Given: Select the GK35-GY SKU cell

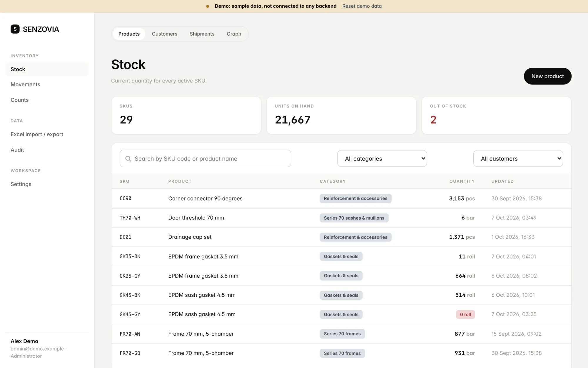Looking at the screenshot, I should coord(130,276).
